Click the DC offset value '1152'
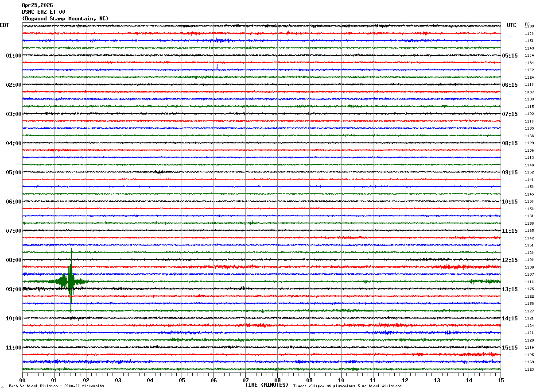The height and width of the screenshot is (392, 536). pos(529,173)
